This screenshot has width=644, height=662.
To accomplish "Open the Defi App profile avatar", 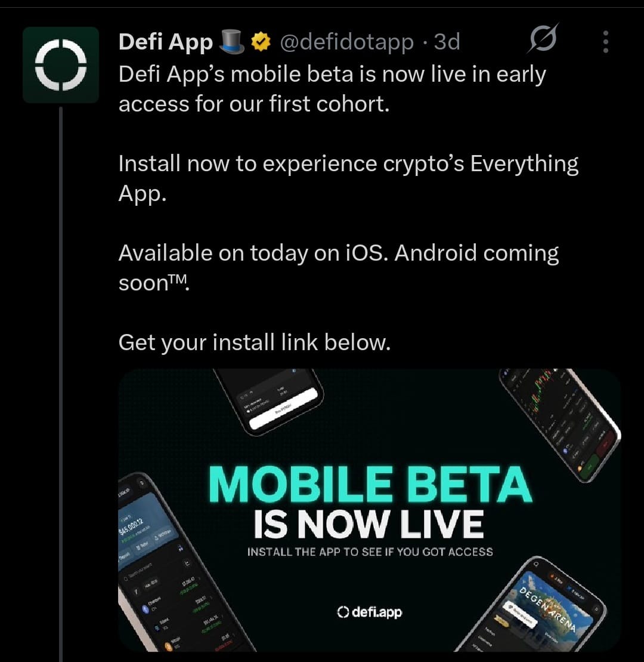I will pos(61,65).
